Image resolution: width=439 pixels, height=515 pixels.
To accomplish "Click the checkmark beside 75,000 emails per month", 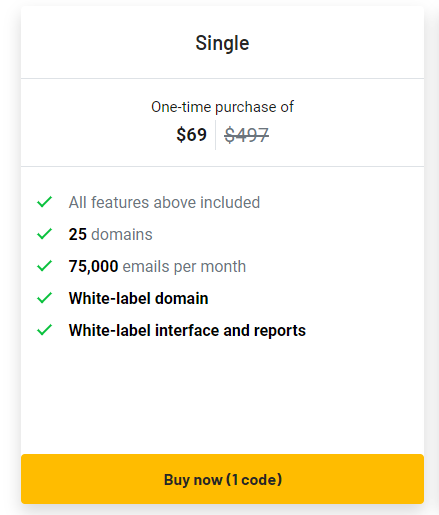I will pyautogui.click(x=44, y=266).
